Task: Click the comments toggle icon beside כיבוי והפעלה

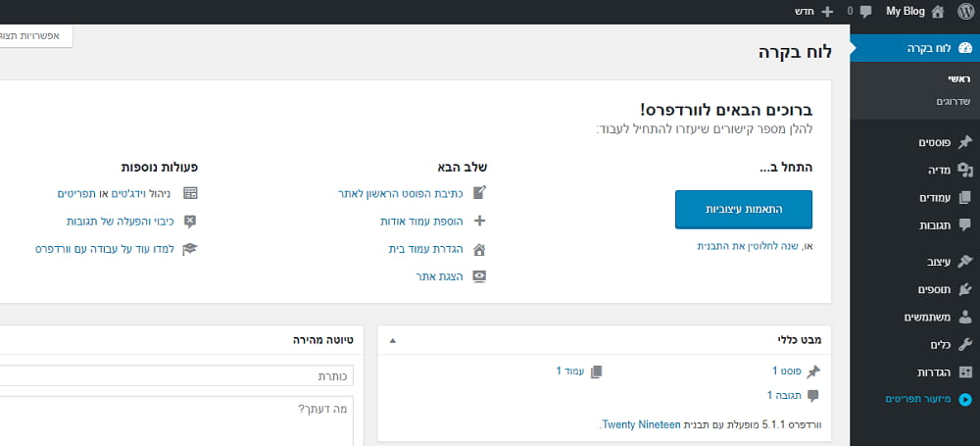Action: click(x=190, y=221)
